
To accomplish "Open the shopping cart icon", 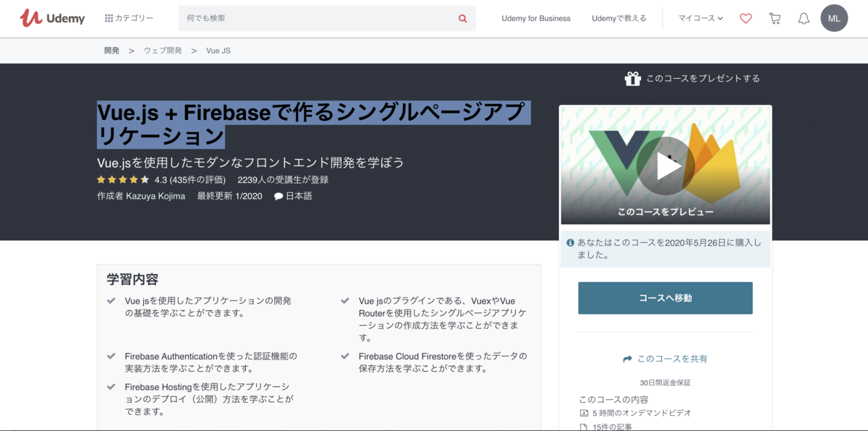I will point(775,18).
